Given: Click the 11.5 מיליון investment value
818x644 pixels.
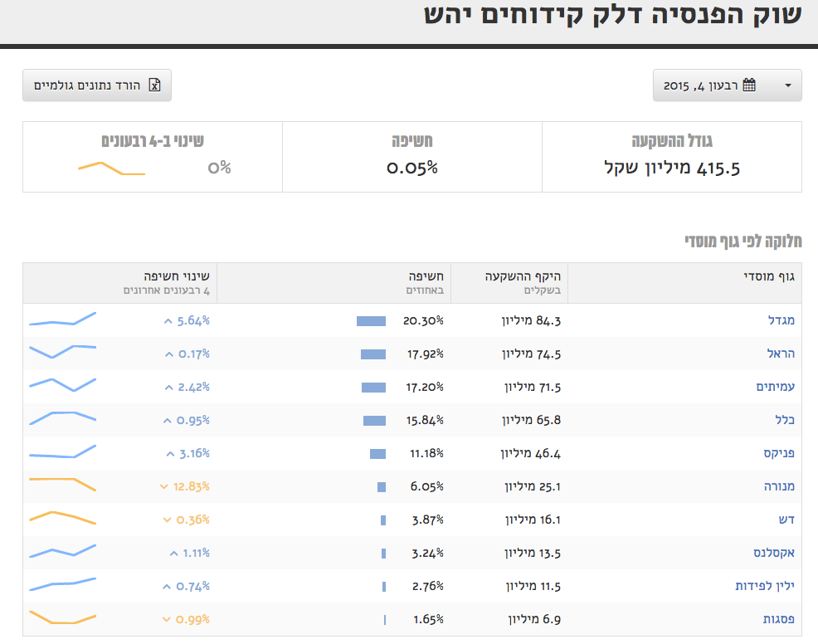Looking at the screenshot, I should [x=533, y=587].
